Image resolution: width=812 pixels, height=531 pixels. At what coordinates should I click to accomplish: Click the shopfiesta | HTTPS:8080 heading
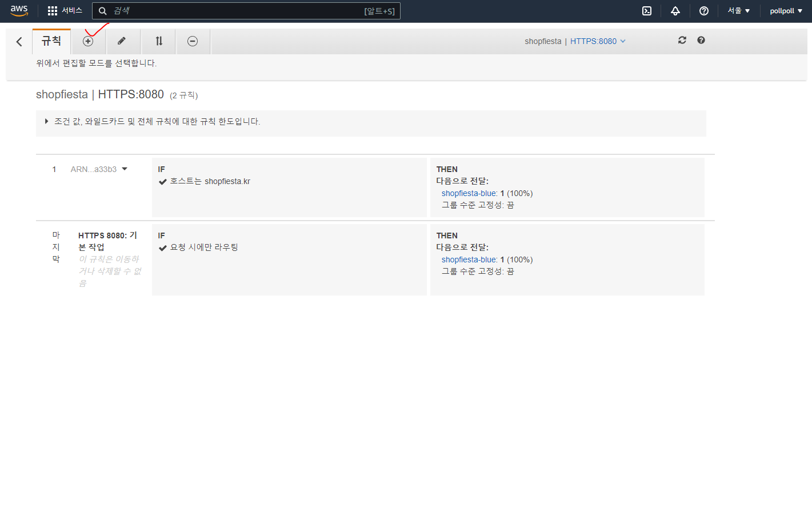pos(100,94)
